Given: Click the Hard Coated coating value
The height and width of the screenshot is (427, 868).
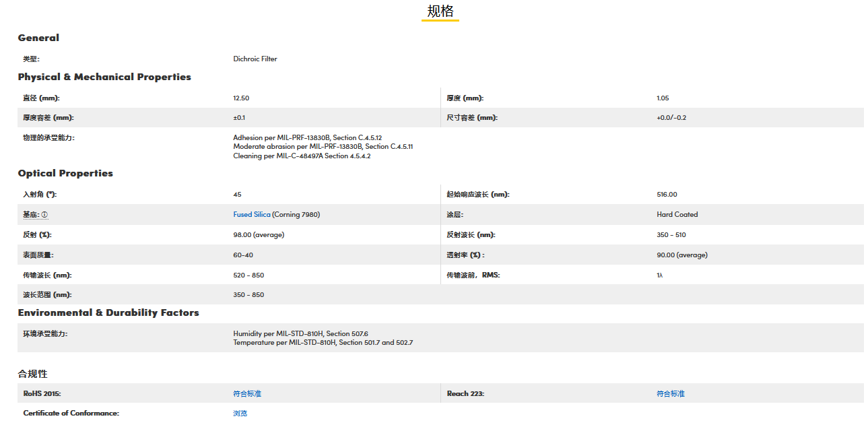Looking at the screenshot, I should pyautogui.click(x=677, y=215).
